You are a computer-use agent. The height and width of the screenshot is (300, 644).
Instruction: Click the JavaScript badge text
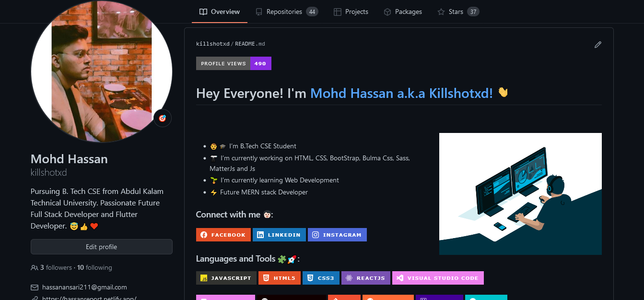tap(231, 278)
